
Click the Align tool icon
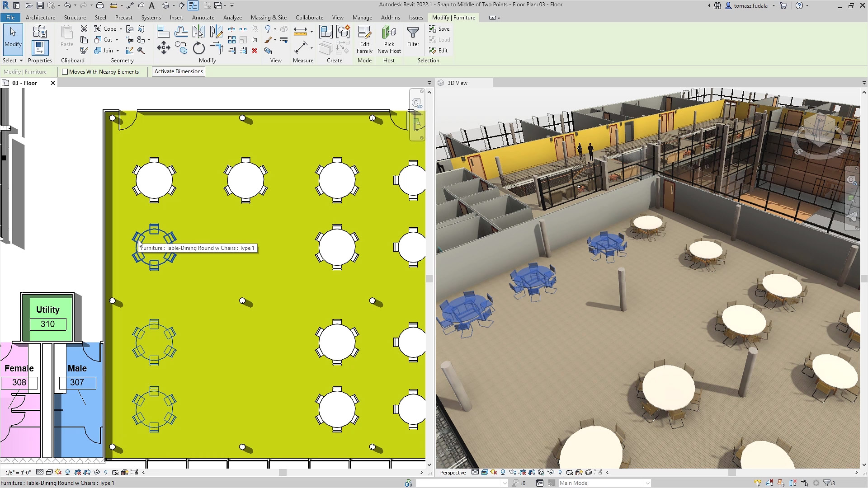[163, 32]
